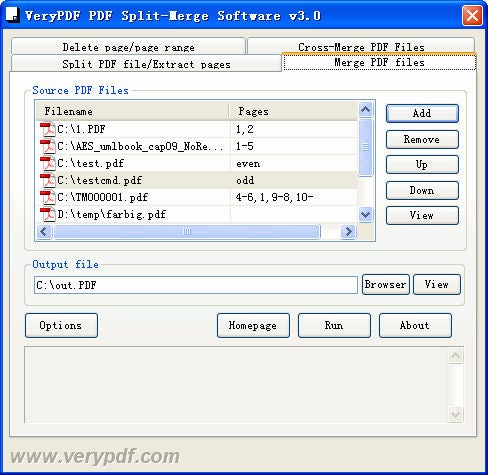This screenshot has width=488, height=475.
Task: Click the output file path field
Action: coord(196,285)
